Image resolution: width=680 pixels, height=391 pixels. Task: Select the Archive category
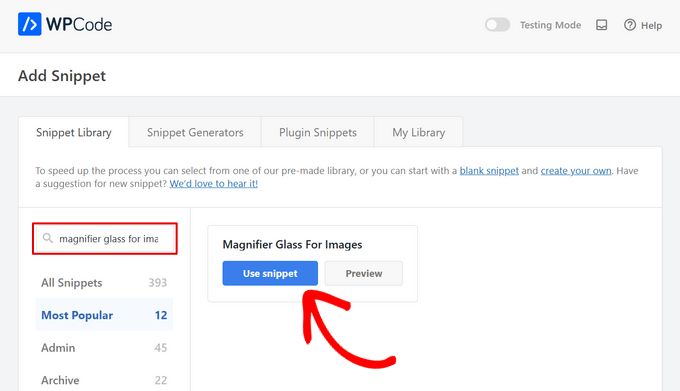(x=104, y=380)
